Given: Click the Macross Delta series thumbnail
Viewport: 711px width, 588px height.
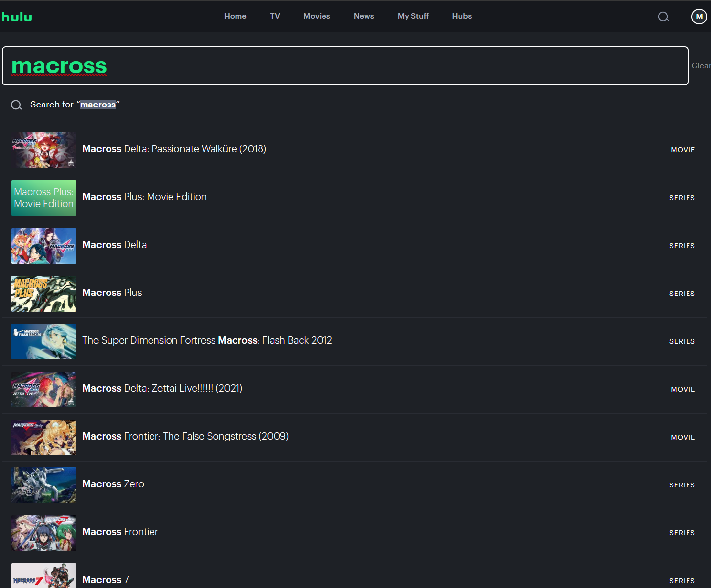Looking at the screenshot, I should pyautogui.click(x=43, y=246).
